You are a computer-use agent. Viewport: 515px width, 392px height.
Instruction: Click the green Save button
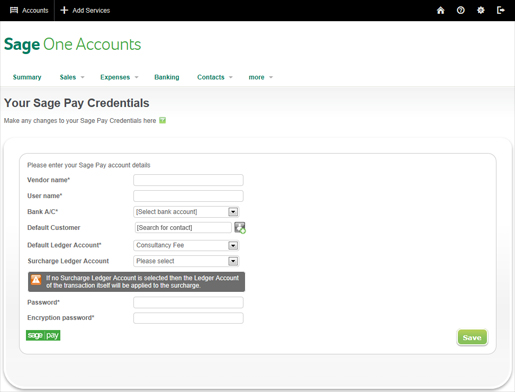[x=472, y=337]
